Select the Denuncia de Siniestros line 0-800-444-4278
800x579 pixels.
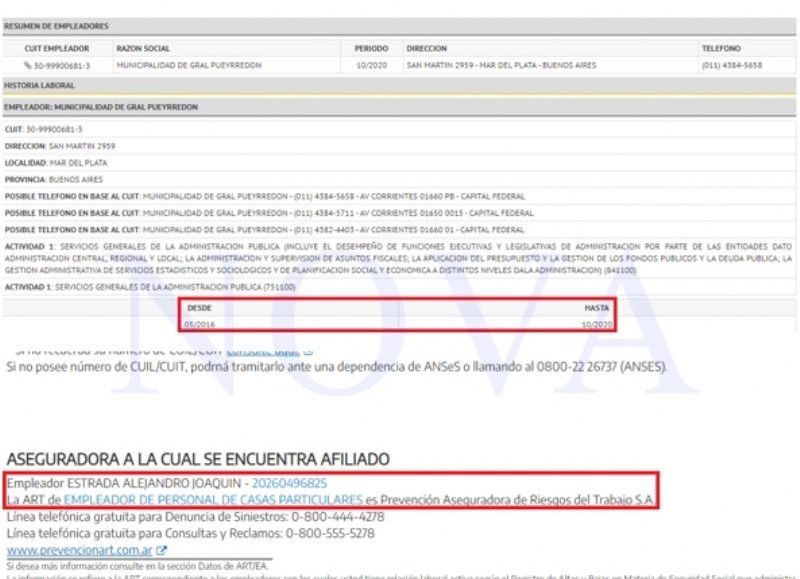click(195, 517)
